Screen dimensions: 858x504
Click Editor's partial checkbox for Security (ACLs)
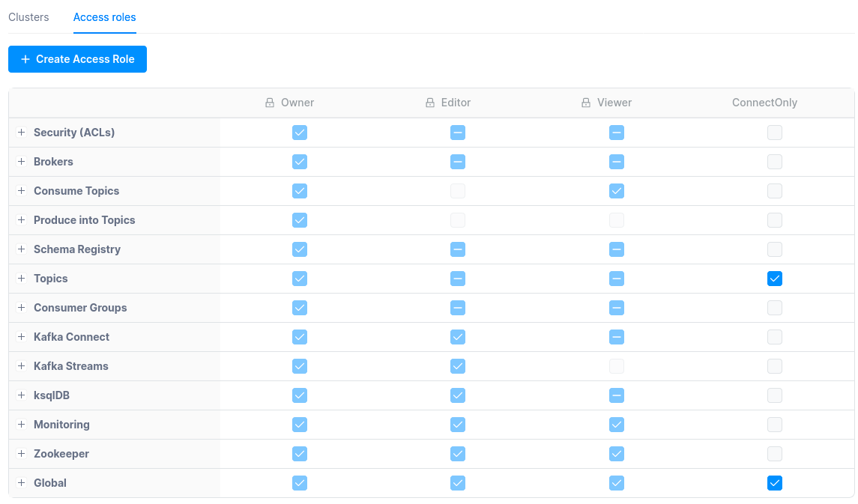coord(458,133)
